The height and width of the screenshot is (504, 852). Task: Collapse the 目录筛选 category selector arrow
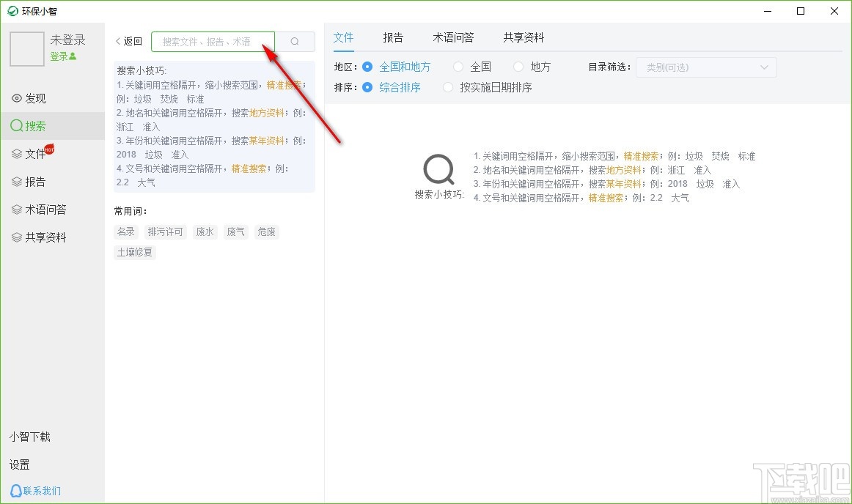(763, 67)
